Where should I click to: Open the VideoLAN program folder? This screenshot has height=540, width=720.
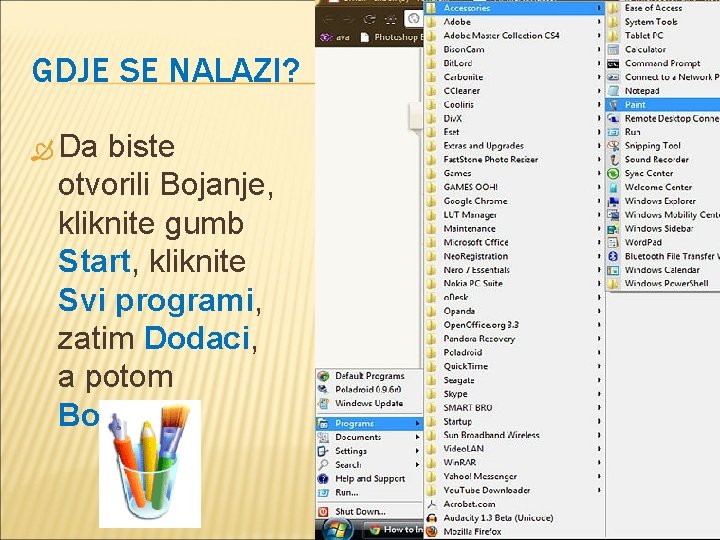[513, 449]
